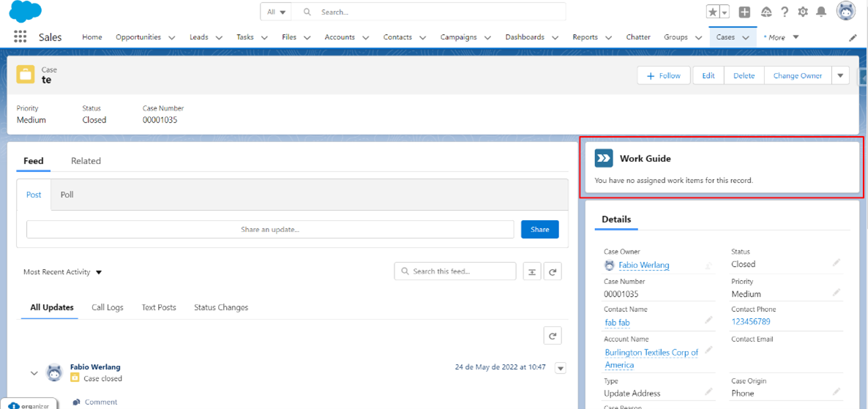This screenshot has width=868, height=409.
Task: Open the search scope All dropdown
Action: [x=276, y=12]
